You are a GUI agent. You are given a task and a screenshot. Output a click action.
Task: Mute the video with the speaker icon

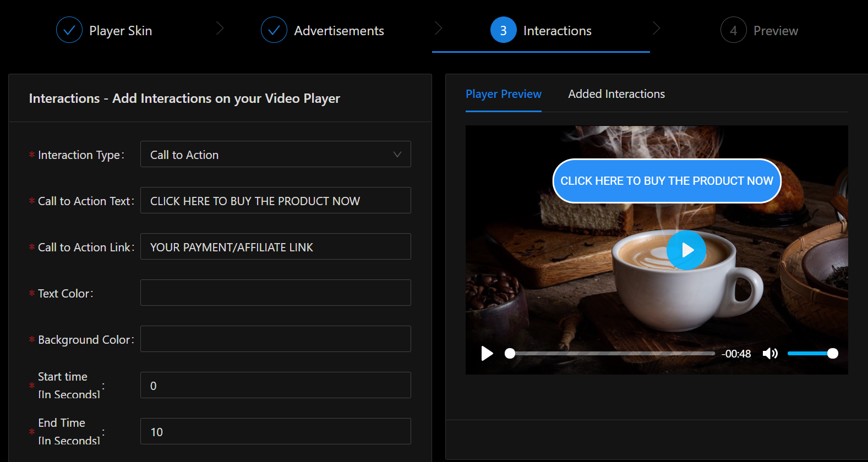(x=770, y=353)
